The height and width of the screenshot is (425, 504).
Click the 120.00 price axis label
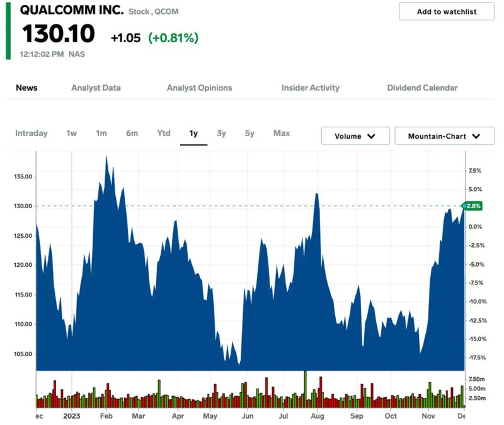pyautogui.click(x=23, y=265)
